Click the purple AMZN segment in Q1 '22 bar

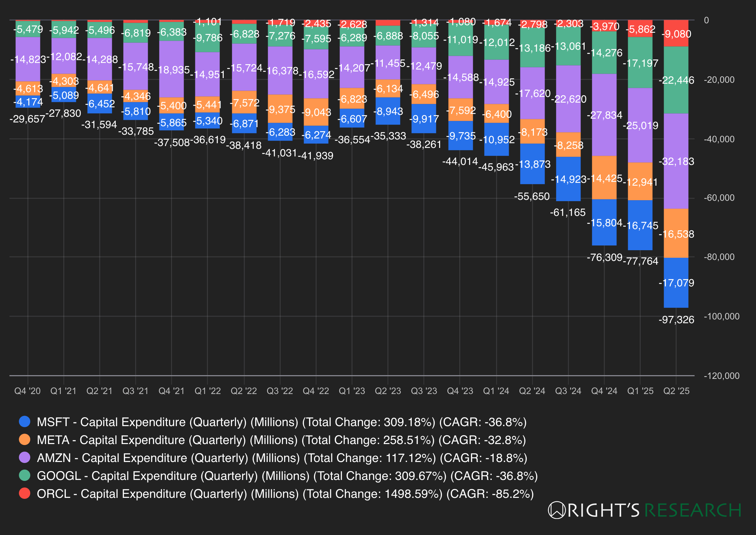(208, 74)
